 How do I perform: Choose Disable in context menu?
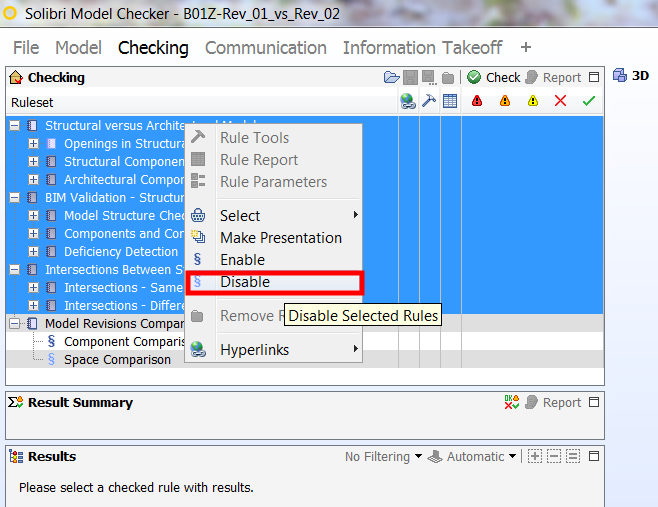coord(274,282)
